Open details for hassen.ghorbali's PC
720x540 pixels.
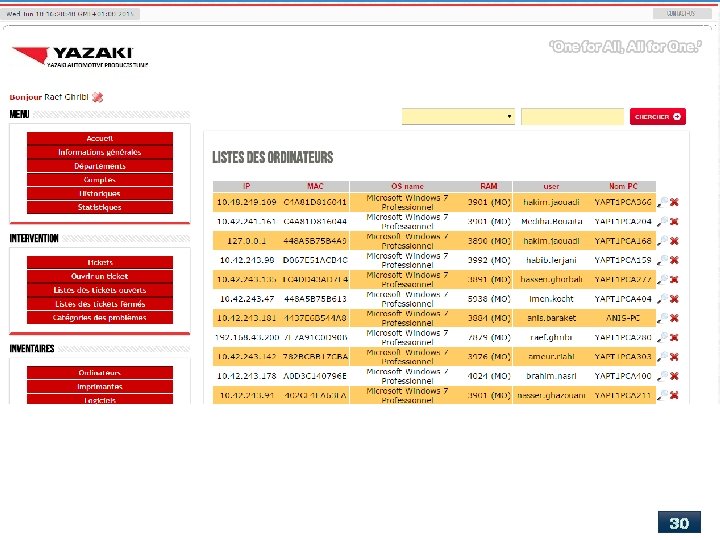(663, 279)
